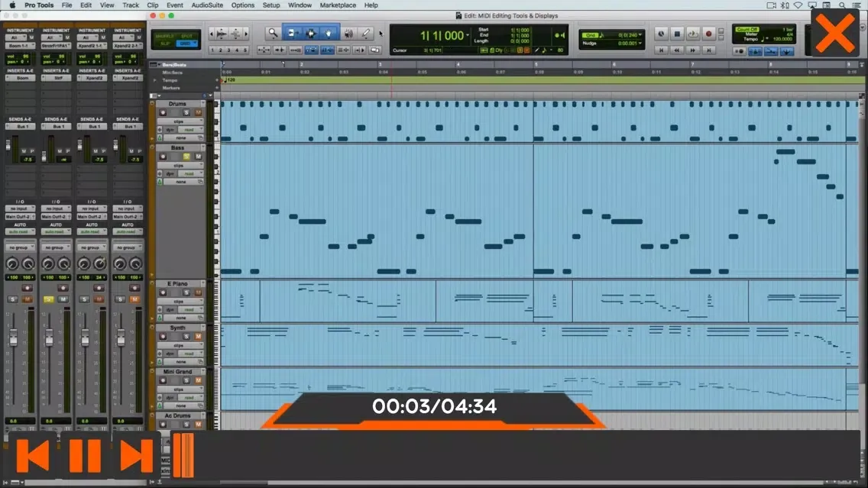Recall zoom preset 5
This screenshot has width=868, height=488.
pyautogui.click(x=245, y=50)
